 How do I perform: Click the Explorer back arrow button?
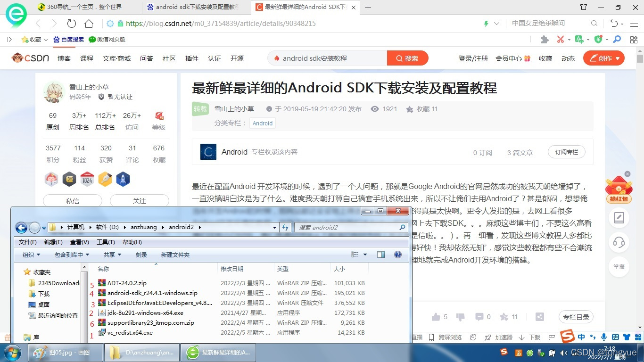pos(21,228)
